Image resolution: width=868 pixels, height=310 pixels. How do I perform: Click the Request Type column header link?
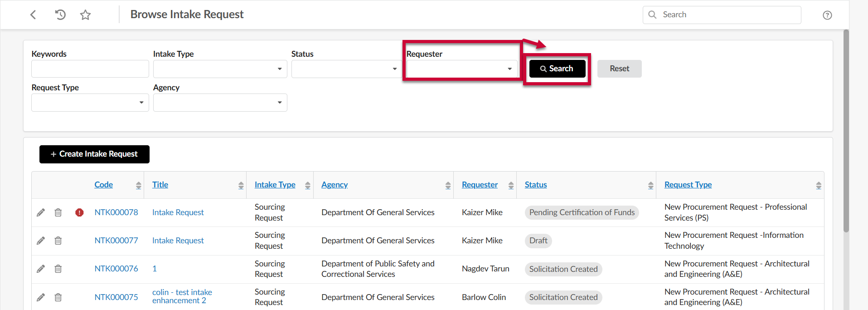(688, 185)
